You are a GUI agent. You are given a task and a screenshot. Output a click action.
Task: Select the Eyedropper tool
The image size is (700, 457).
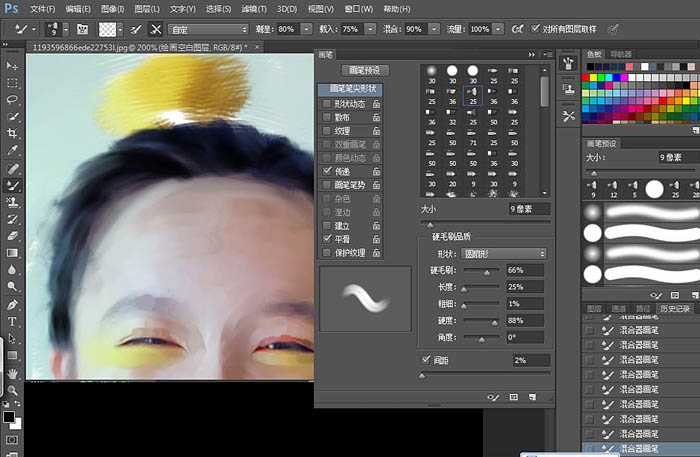click(x=12, y=150)
